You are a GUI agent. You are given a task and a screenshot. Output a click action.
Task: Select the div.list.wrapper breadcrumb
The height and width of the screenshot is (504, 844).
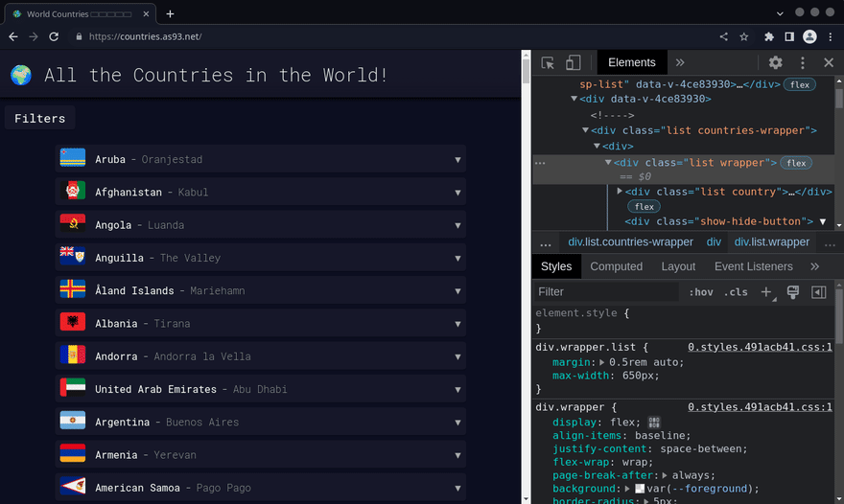tap(771, 242)
